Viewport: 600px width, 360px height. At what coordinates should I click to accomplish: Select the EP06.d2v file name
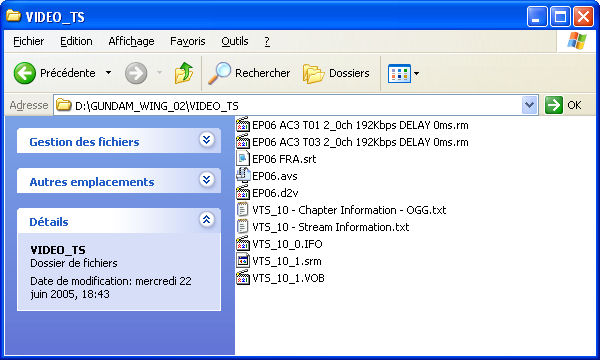275,193
